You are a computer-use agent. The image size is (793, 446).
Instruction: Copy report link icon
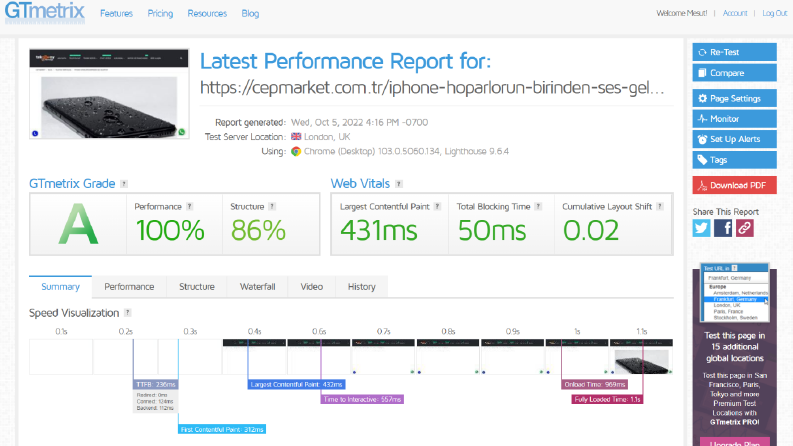(744, 228)
